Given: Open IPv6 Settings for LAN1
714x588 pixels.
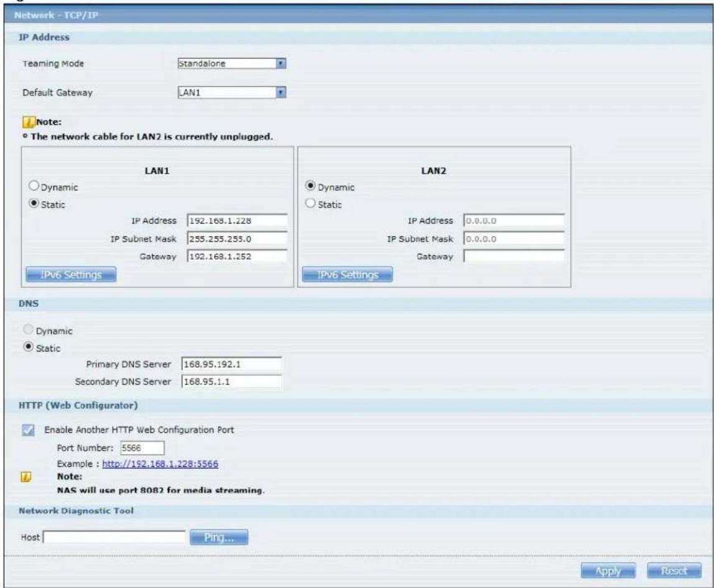Looking at the screenshot, I should [x=71, y=275].
